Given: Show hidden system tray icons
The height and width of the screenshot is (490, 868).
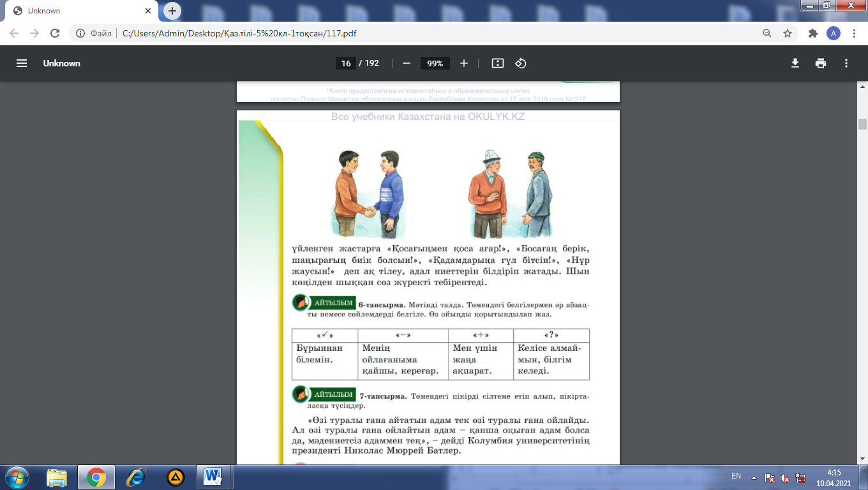Looking at the screenshot, I should (754, 477).
